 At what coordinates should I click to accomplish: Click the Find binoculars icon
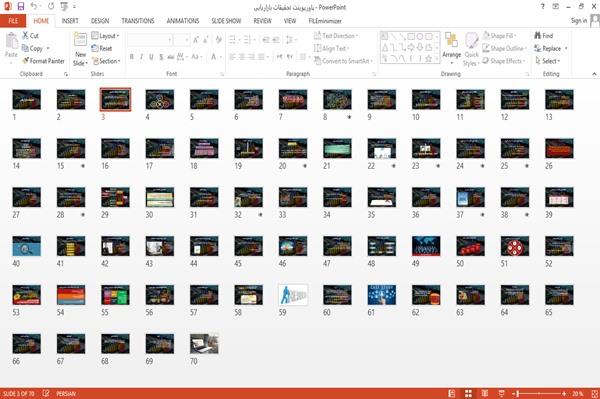pos(538,36)
